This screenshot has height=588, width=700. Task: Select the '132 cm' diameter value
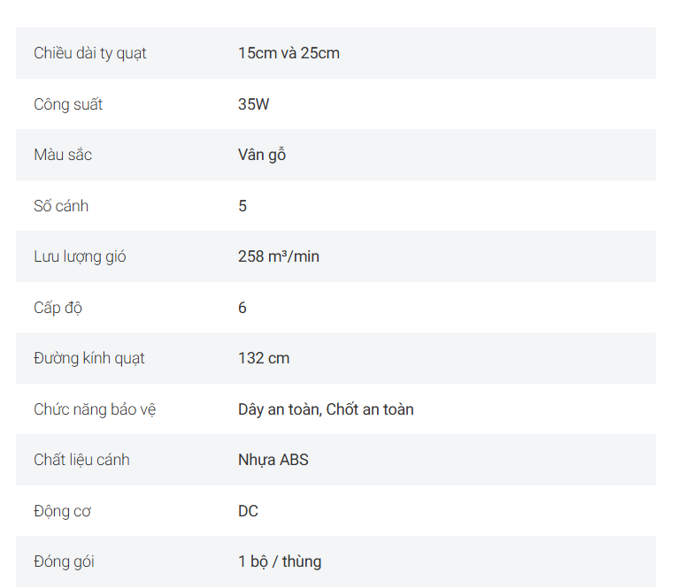pos(264,358)
